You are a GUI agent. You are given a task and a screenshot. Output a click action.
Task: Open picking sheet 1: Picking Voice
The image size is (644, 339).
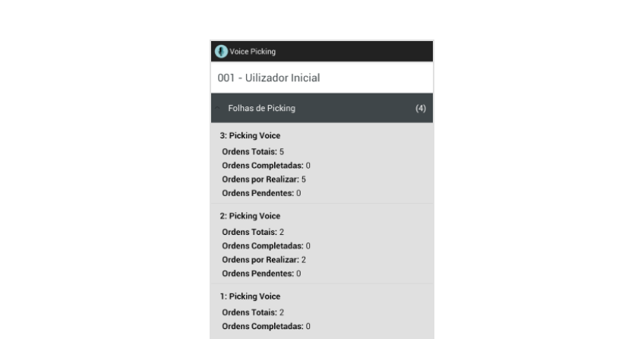coord(250,296)
